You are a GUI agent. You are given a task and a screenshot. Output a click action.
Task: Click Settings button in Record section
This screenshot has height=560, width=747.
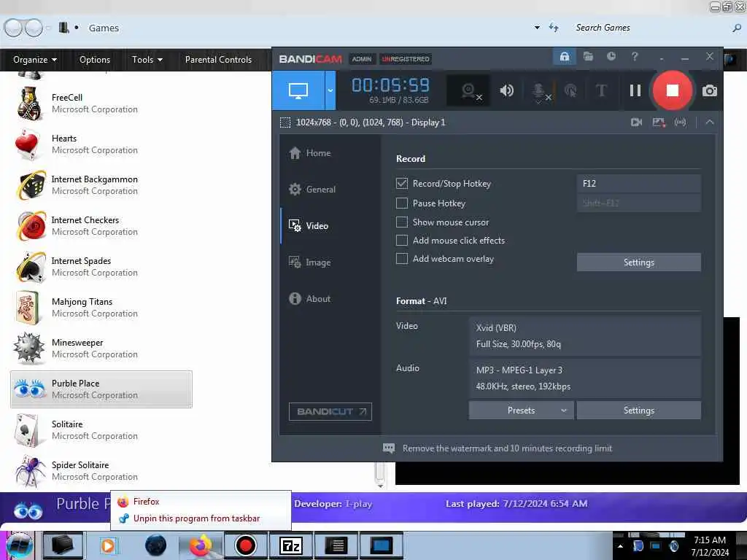[x=638, y=262]
